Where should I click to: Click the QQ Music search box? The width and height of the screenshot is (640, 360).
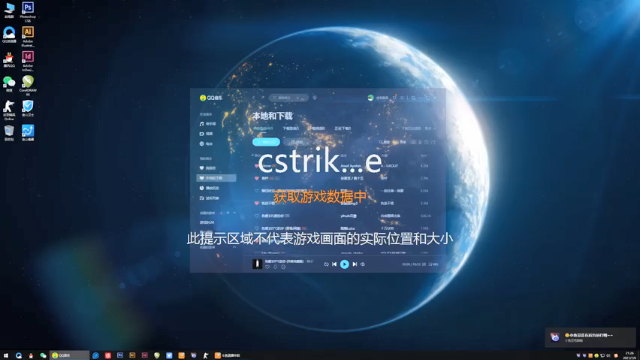click(288, 98)
